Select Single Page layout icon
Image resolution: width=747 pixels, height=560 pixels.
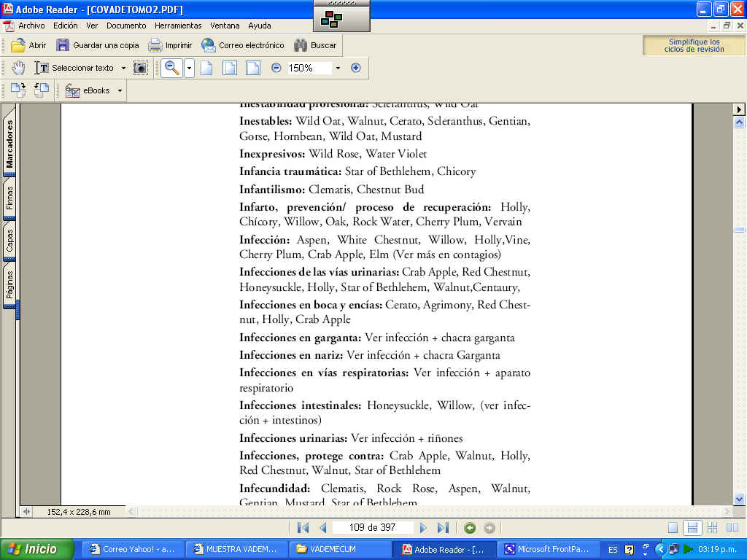click(673, 528)
